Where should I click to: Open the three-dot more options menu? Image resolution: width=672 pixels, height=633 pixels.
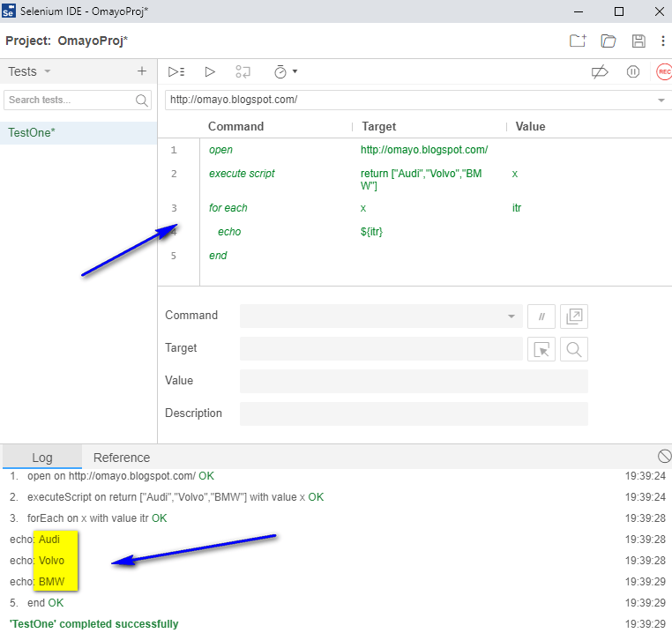pos(663,41)
